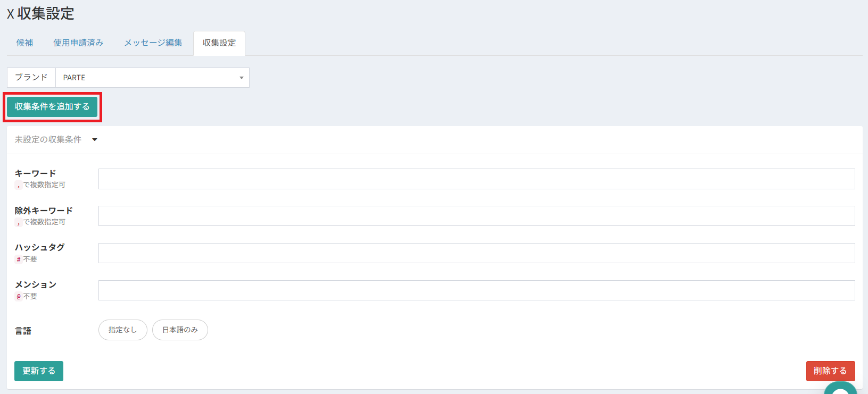This screenshot has width=868, height=394.
Task: Open the 使用申請済み tab
Action: pos(78,43)
